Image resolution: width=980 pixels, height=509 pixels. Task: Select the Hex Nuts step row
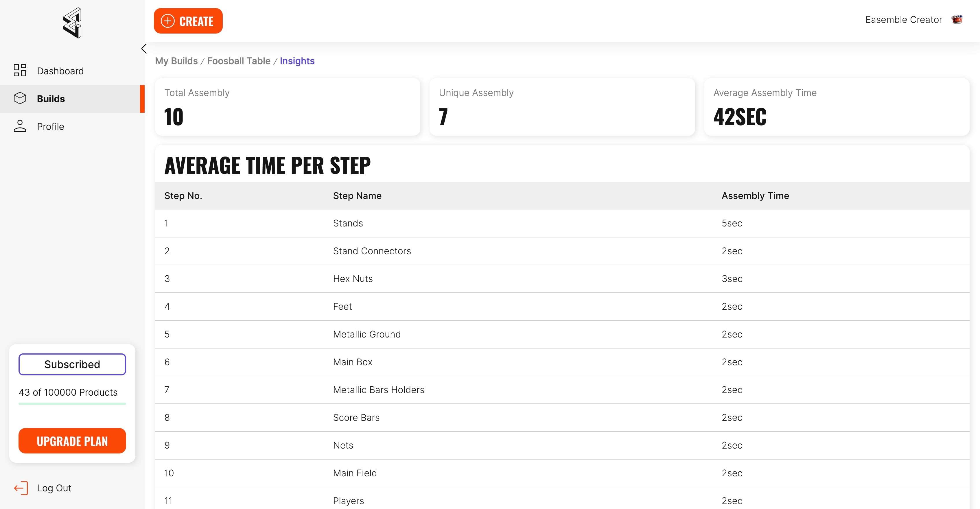[353, 279]
